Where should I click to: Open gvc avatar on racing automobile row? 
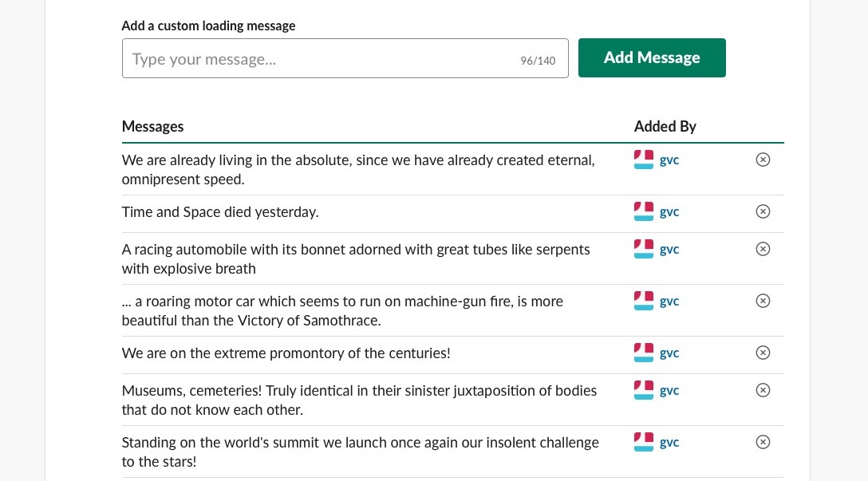[x=643, y=249]
